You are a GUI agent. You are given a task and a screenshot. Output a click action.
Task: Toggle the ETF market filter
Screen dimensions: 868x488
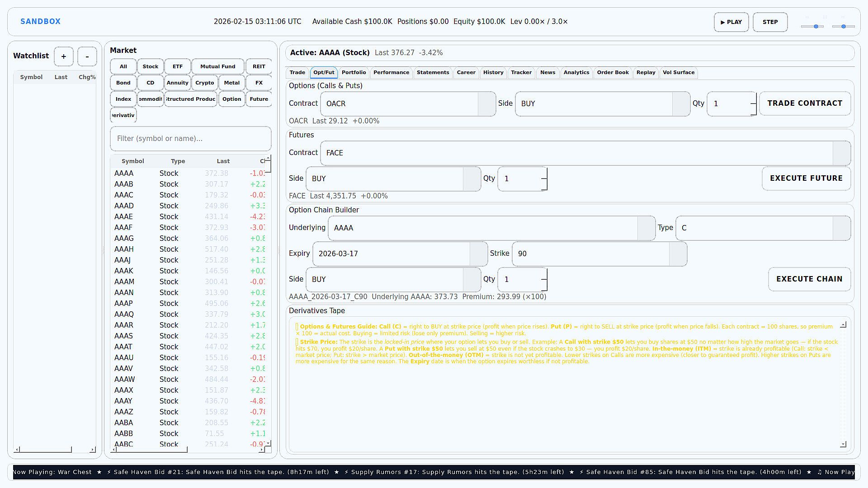(177, 66)
